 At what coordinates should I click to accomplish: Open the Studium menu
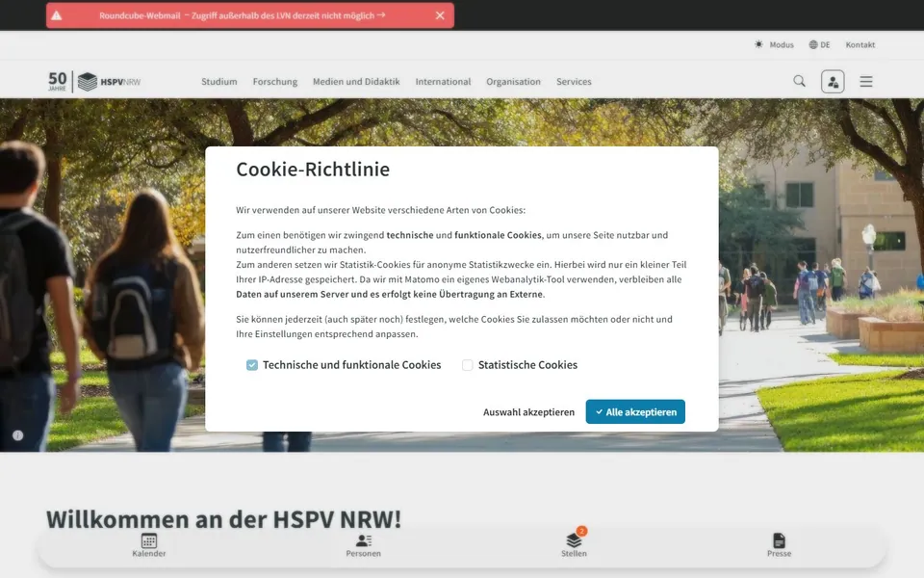pos(219,81)
